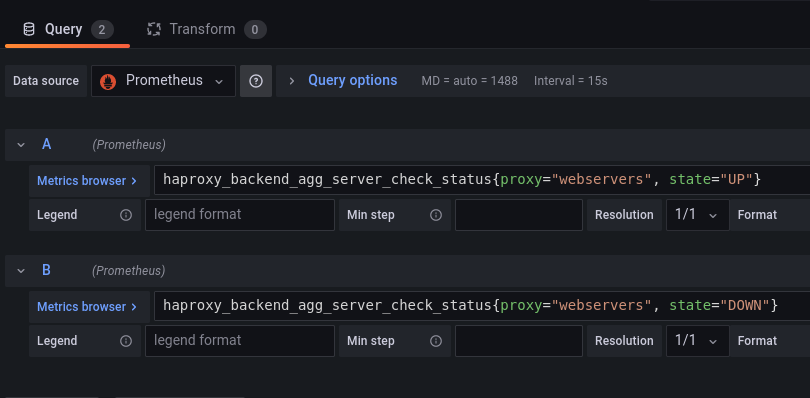810x398 pixels.
Task: Open Resolution dropdown for query B
Action: click(697, 341)
